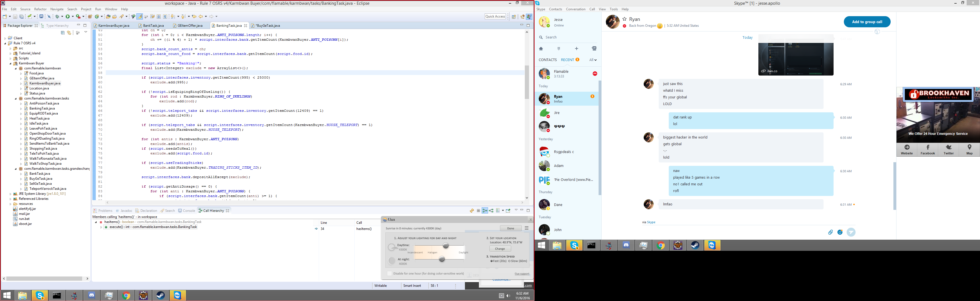Click the Skype add contact plus icon

click(576, 49)
